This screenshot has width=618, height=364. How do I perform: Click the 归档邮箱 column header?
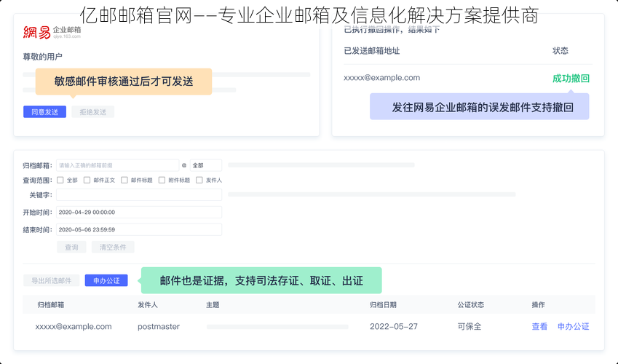[x=50, y=305]
